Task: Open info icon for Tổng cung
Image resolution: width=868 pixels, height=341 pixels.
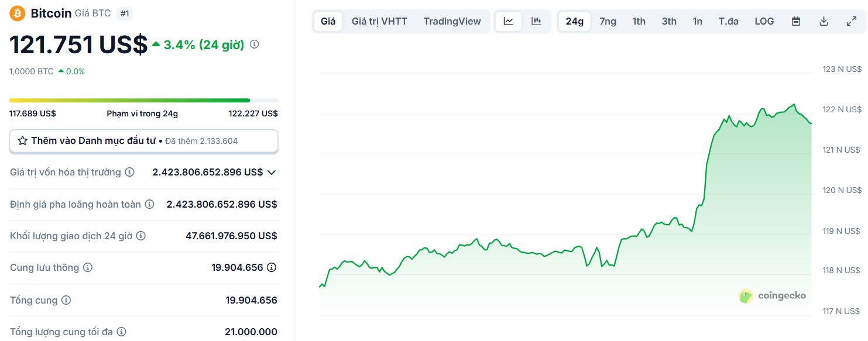Action: pyautogui.click(x=66, y=300)
